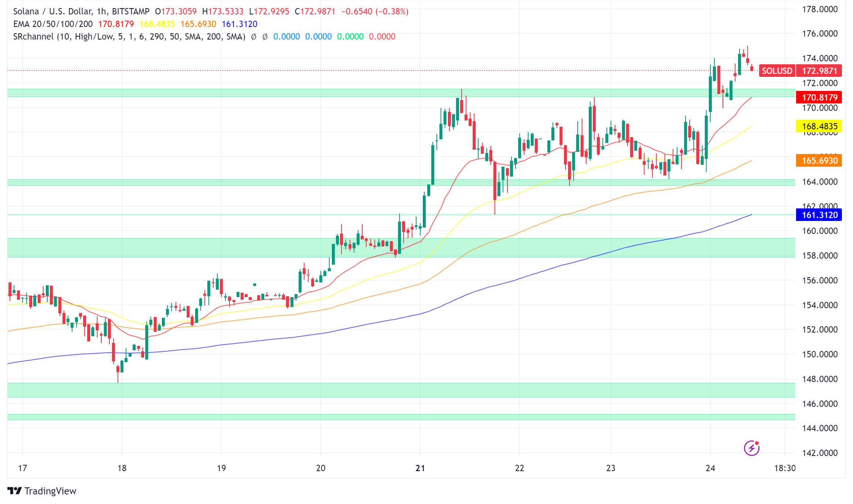
Task: Click the low value L172.9295
Action: 269,11
